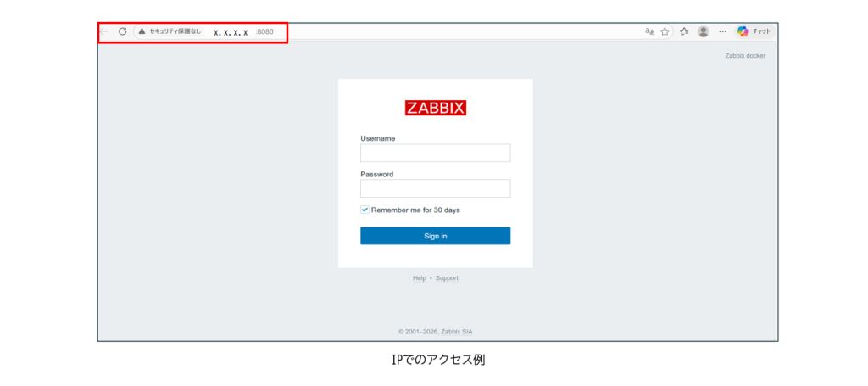Focus the Username input field
Viewport: 868px width, 386px height.
coord(436,153)
